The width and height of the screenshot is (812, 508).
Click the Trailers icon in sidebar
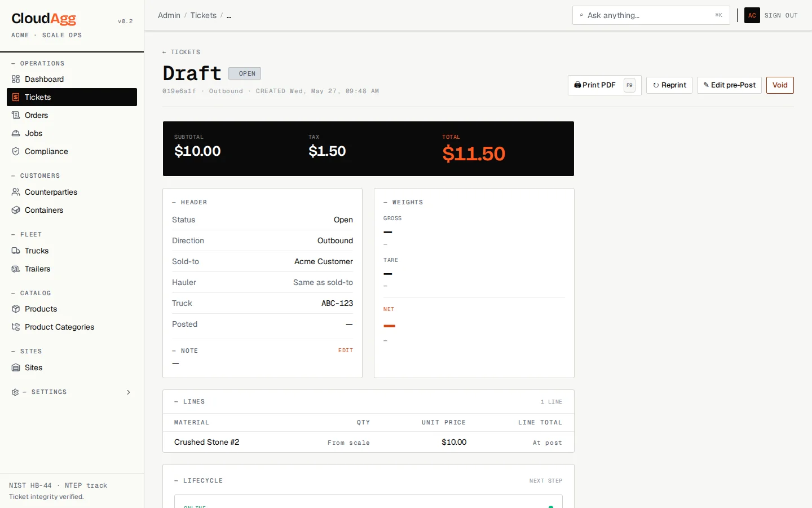click(x=16, y=269)
